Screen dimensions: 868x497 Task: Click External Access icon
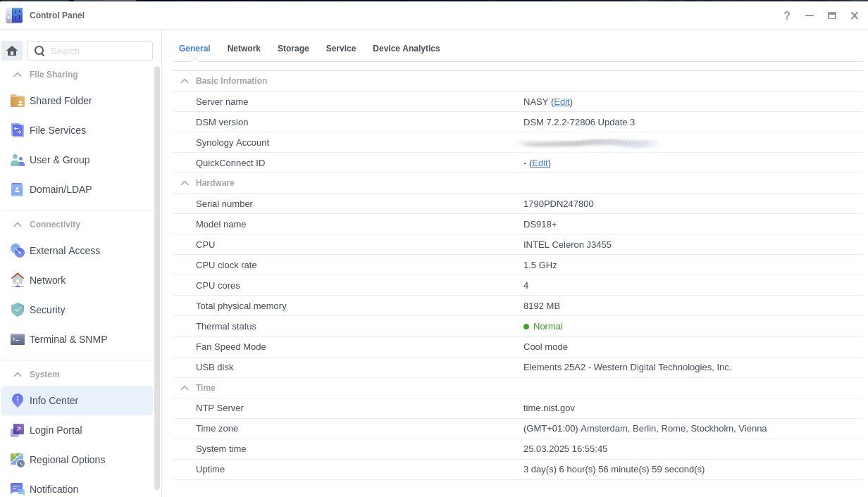point(18,251)
